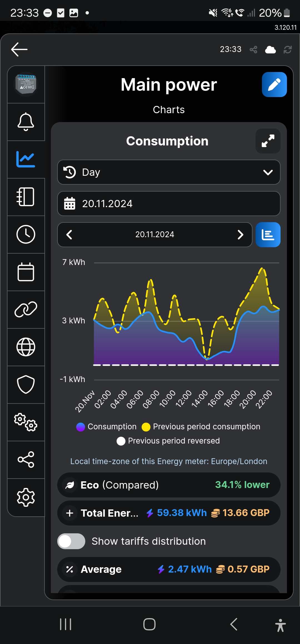
Task: Open the 20.11.2024 date picker field
Action: pos(169,204)
